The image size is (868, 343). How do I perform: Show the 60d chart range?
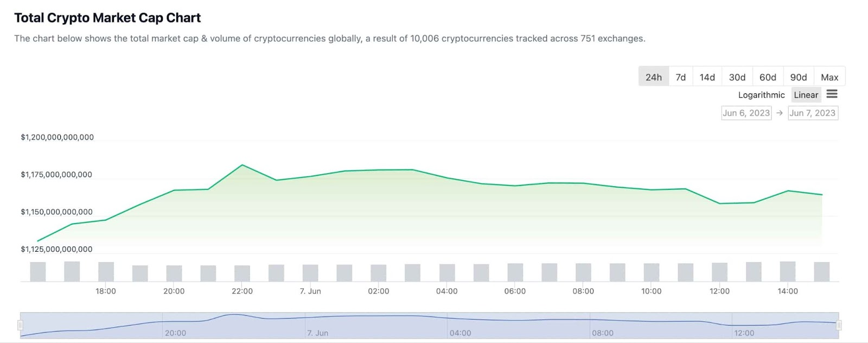767,77
